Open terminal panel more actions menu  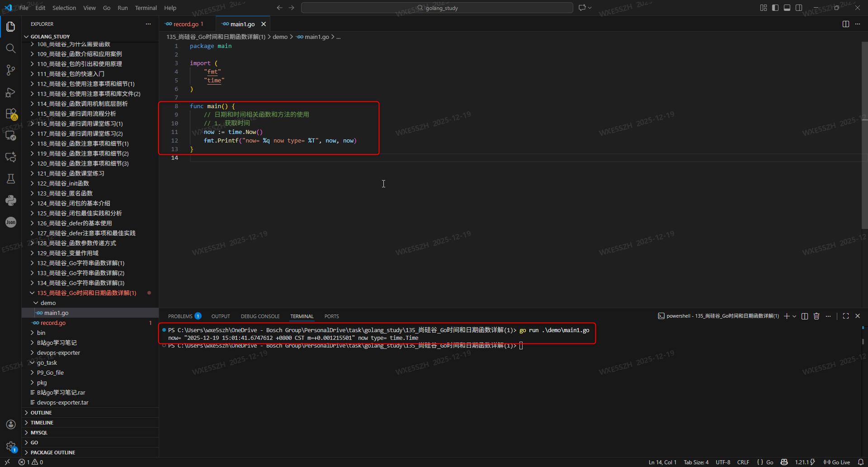pos(828,316)
